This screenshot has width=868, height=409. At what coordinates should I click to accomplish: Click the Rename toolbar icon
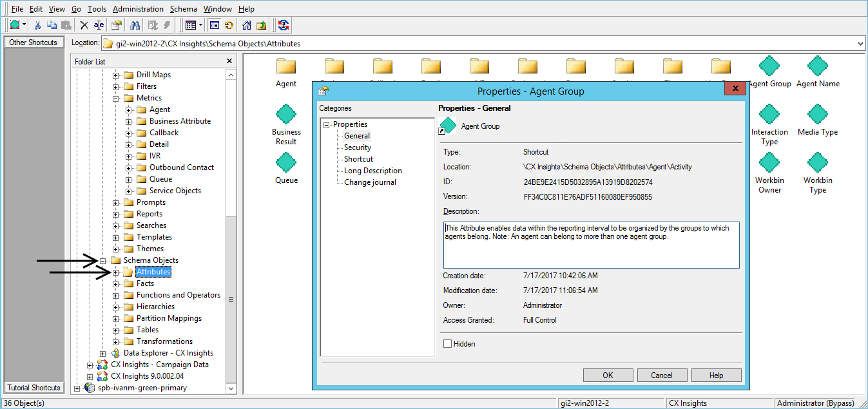click(x=99, y=25)
